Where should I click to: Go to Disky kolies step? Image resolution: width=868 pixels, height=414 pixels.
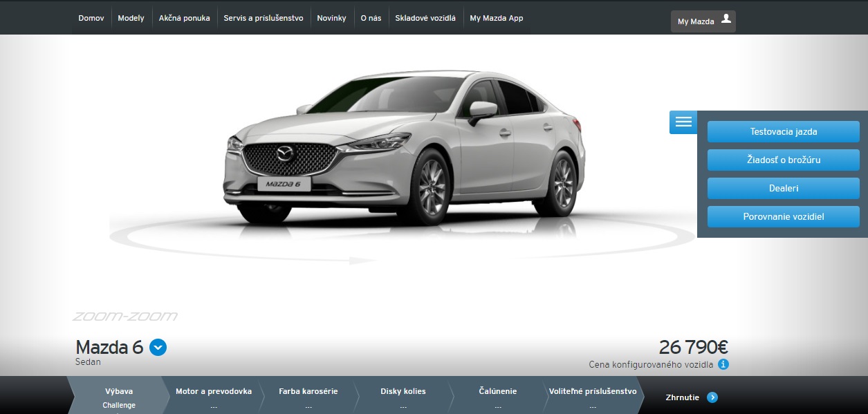[x=403, y=395]
